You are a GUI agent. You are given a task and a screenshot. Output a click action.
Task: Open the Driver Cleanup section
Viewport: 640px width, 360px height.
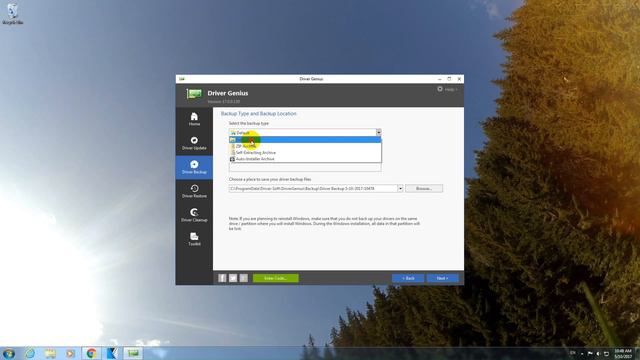(194, 215)
